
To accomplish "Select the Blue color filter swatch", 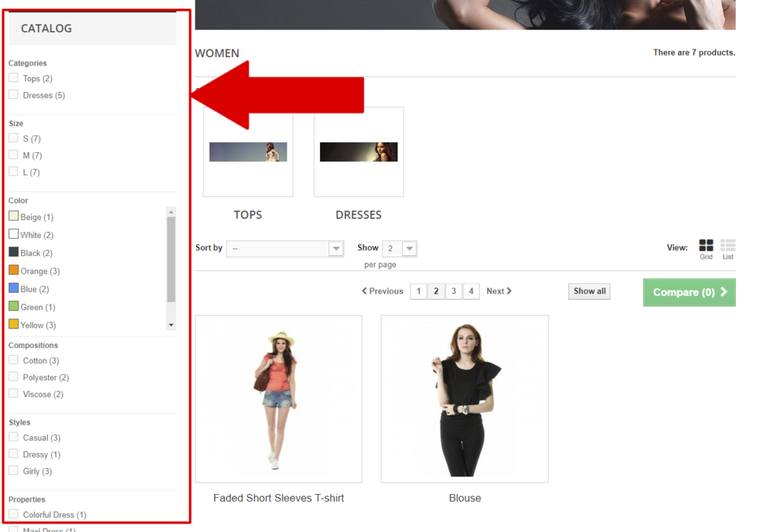I will click(x=13, y=288).
